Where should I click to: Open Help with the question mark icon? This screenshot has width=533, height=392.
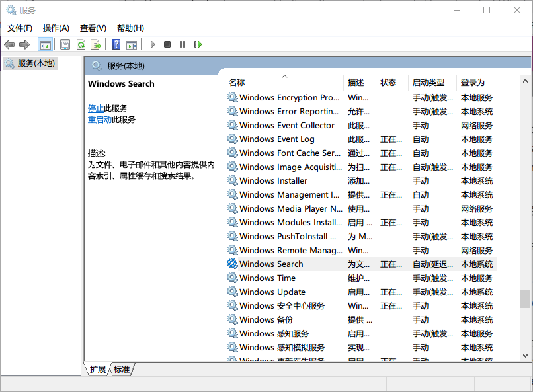(x=116, y=44)
